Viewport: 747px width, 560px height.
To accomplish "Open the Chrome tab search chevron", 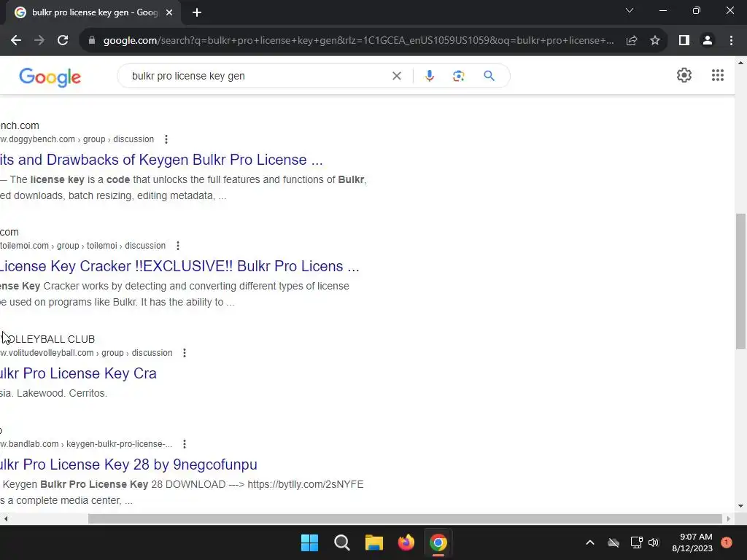I will click(x=630, y=10).
